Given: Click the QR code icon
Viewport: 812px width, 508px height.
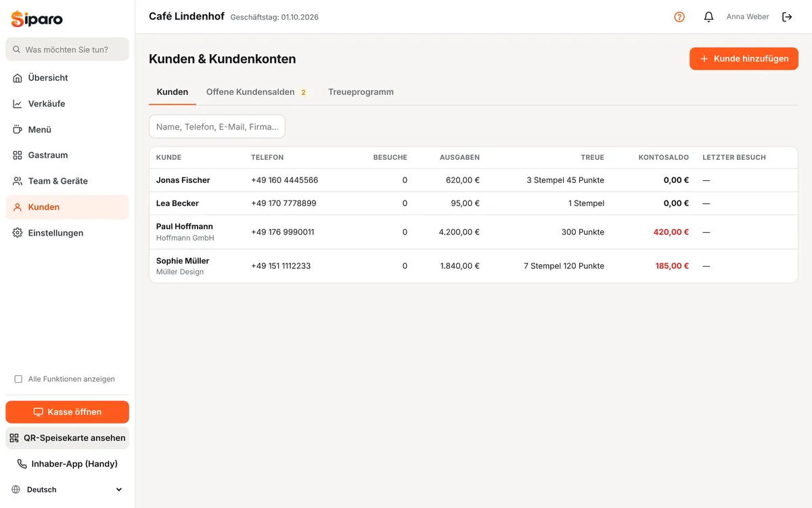Looking at the screenshot, I should [14, 438].
